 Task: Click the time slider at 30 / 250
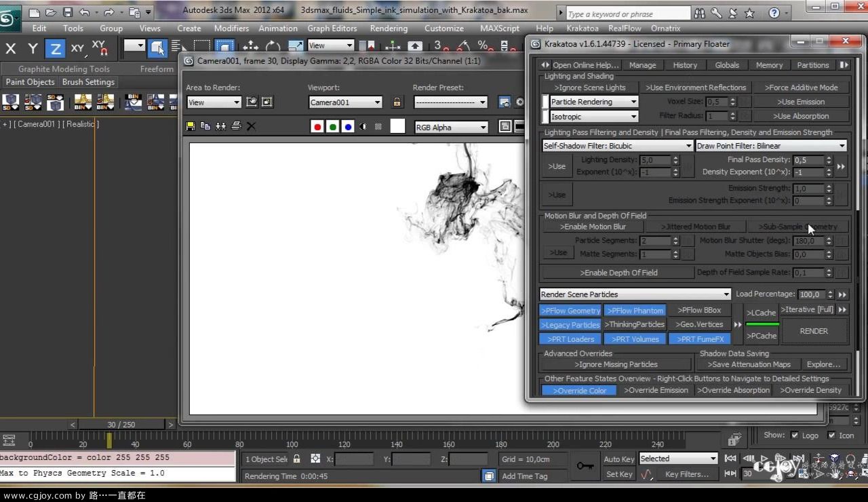pos(121,425)
